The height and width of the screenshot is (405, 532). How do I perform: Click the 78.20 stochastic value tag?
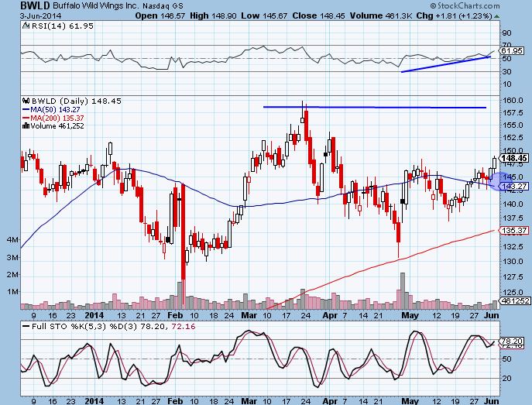(512, 342)
